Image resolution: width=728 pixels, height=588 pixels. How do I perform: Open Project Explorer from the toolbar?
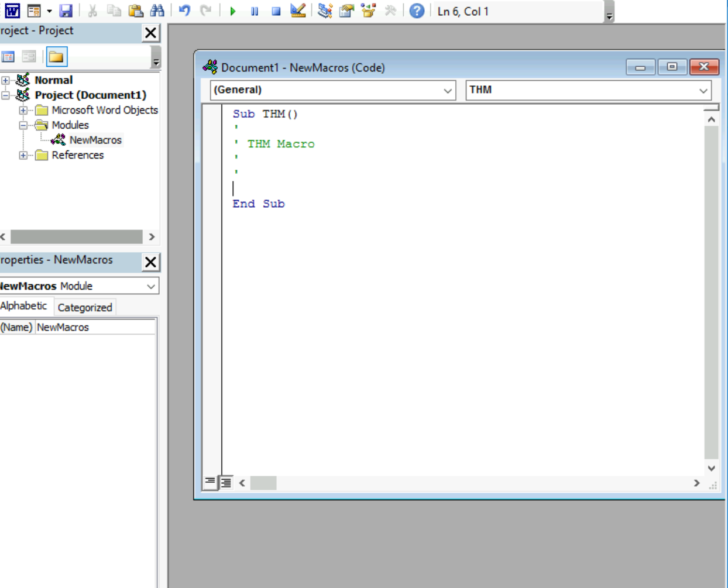[x=325, y=11]
